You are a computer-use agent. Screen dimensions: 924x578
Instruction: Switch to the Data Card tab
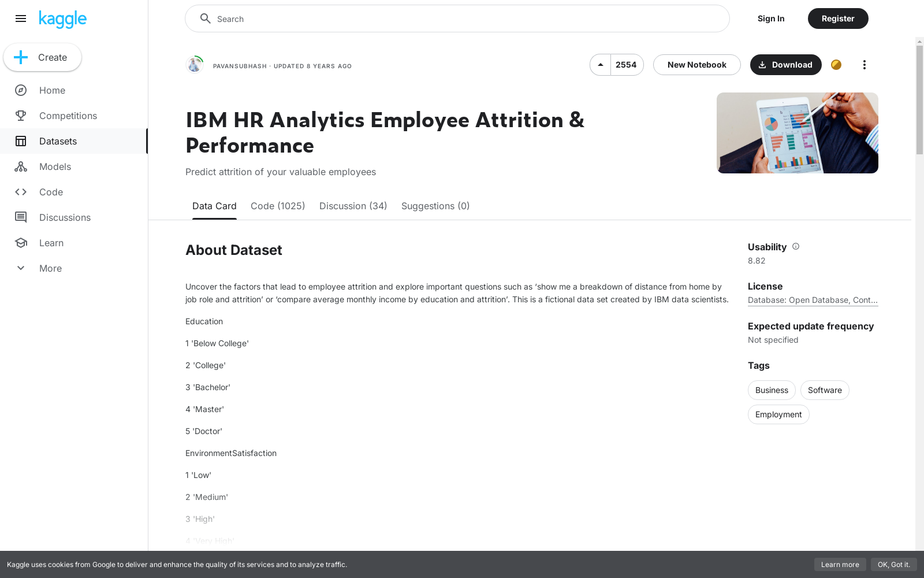pos(214,206)
